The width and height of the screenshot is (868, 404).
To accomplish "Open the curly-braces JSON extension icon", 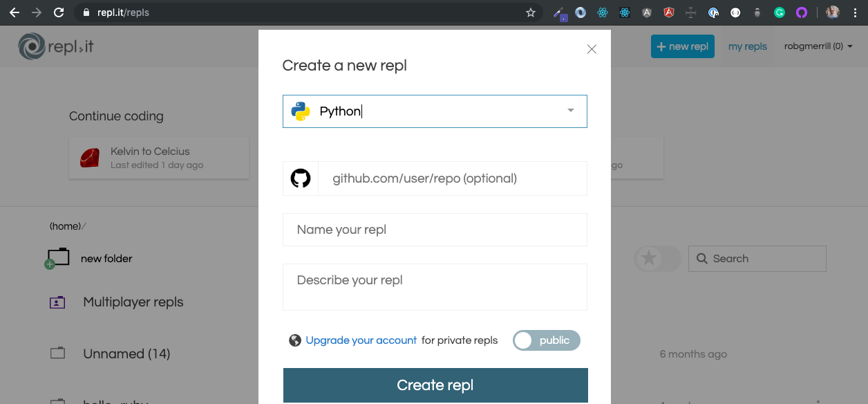I will point(735,12).
